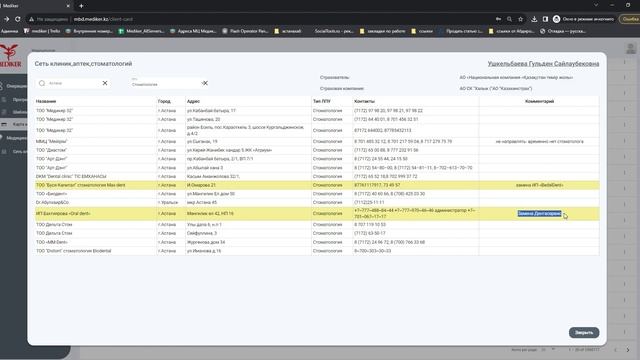The height and width of the screenshot is (360, 640).
Task: Select the Dr.Абулхаир&Co row
Action: (x=317, y=202)
